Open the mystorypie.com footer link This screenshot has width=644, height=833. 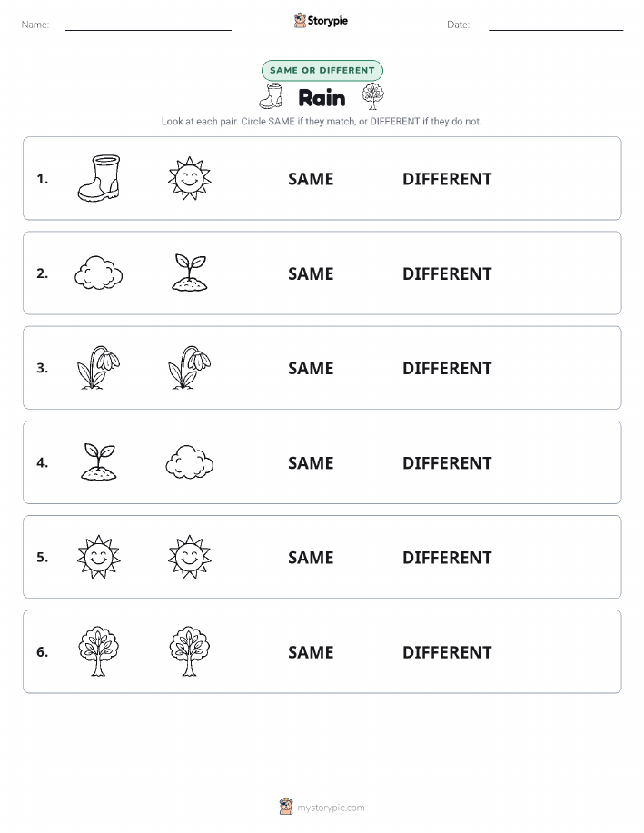pyautogui.click(x=322, y=807)
